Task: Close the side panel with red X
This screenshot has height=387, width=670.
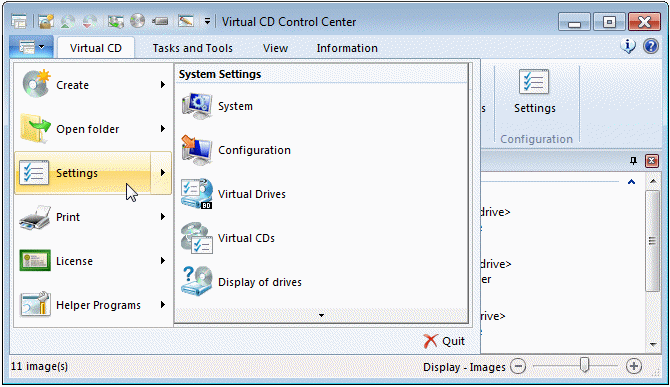Action: (652, 161)
